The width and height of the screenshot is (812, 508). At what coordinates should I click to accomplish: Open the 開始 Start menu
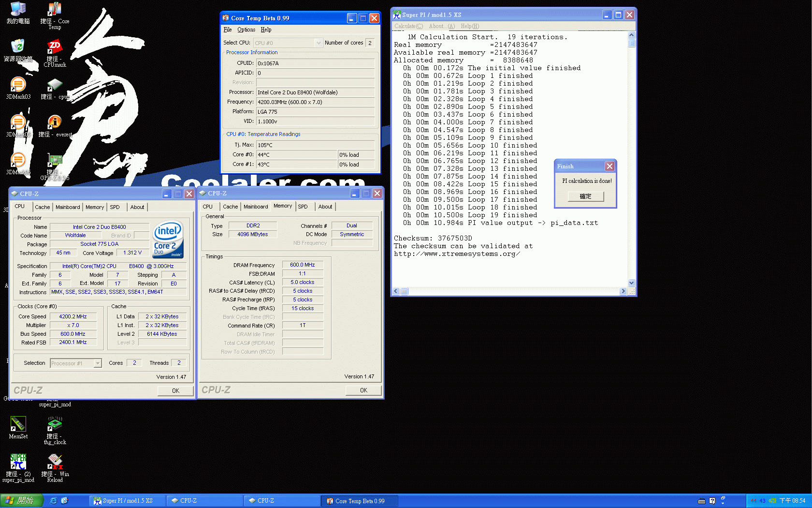pyautogui.click(x=21, y=501)
